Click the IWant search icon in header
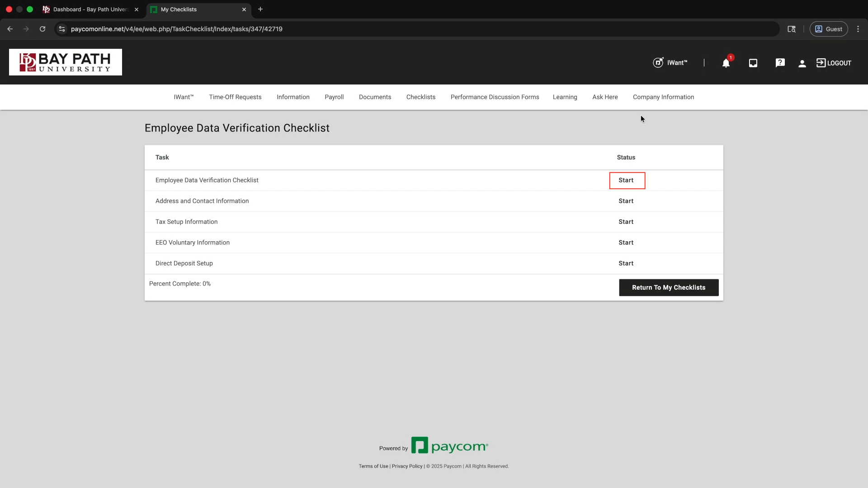This screenshot has height=488, width=868. click(658, 63)
